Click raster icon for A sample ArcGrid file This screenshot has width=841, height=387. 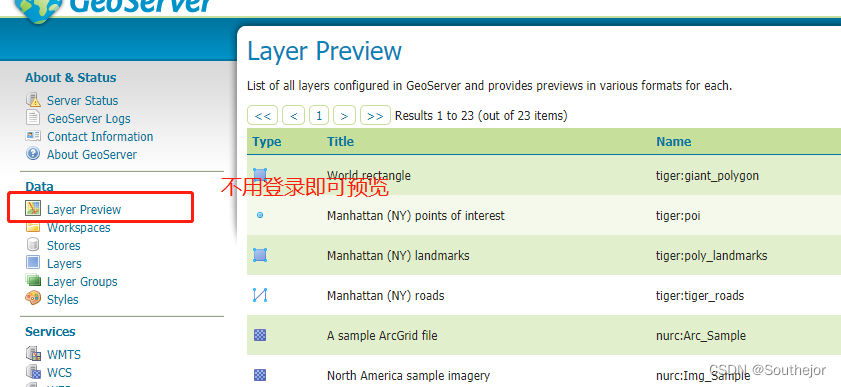pos(260,335)
